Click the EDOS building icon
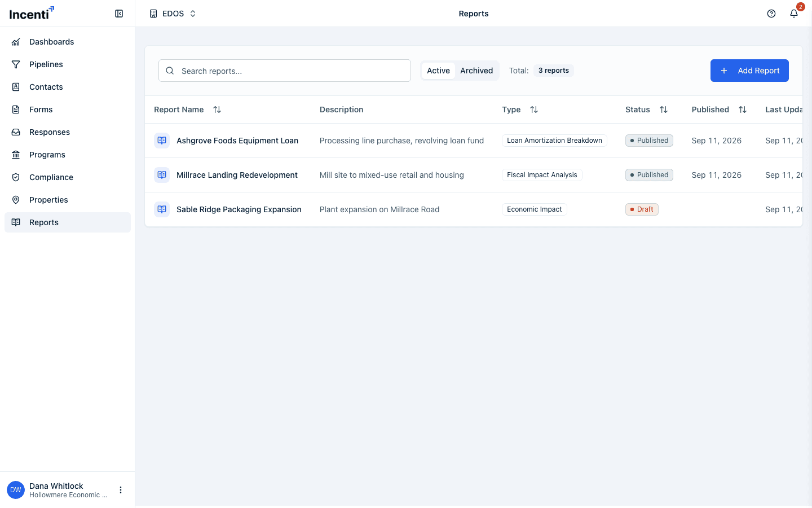Image resolution: width=812 pixels, height=508 pixels. pyautogui.click(x=153, y=14)
